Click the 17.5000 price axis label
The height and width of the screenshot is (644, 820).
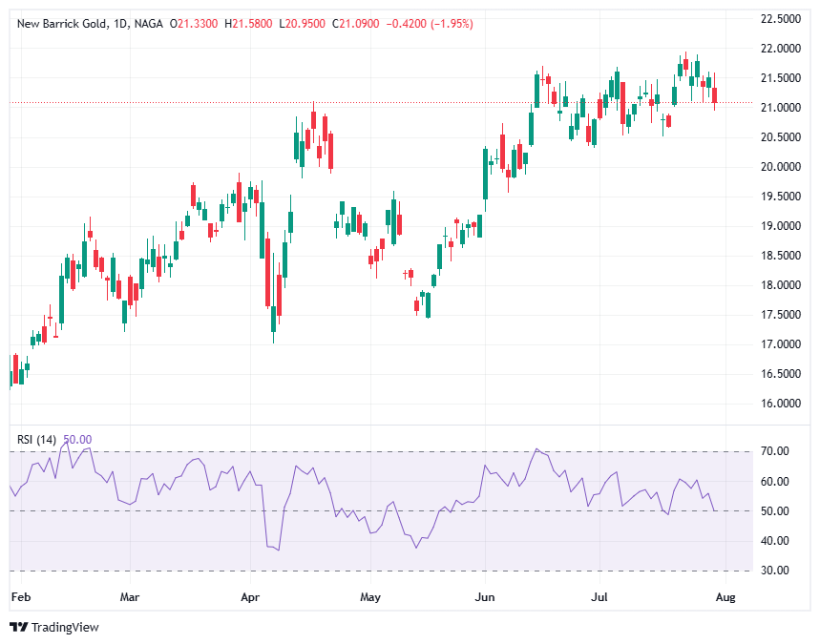click(780, 315)
